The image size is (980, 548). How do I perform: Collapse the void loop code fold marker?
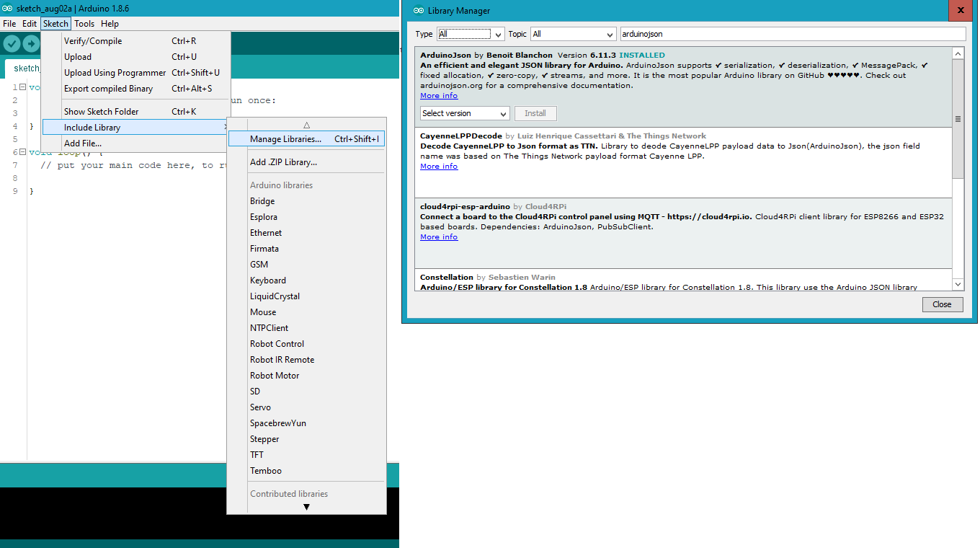23,152
